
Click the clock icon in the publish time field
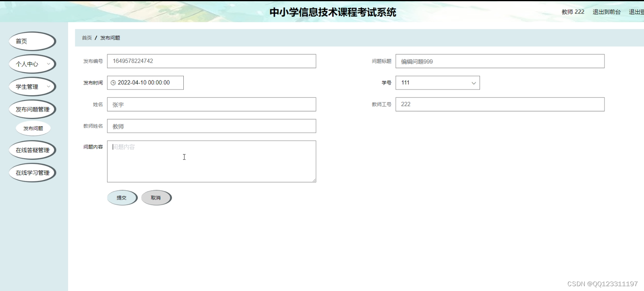click(113, 83)
